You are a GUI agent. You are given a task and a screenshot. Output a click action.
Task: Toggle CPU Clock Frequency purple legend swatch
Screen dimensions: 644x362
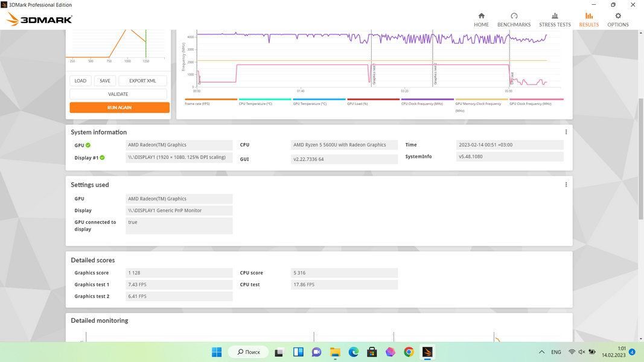(x=427, y=100)
